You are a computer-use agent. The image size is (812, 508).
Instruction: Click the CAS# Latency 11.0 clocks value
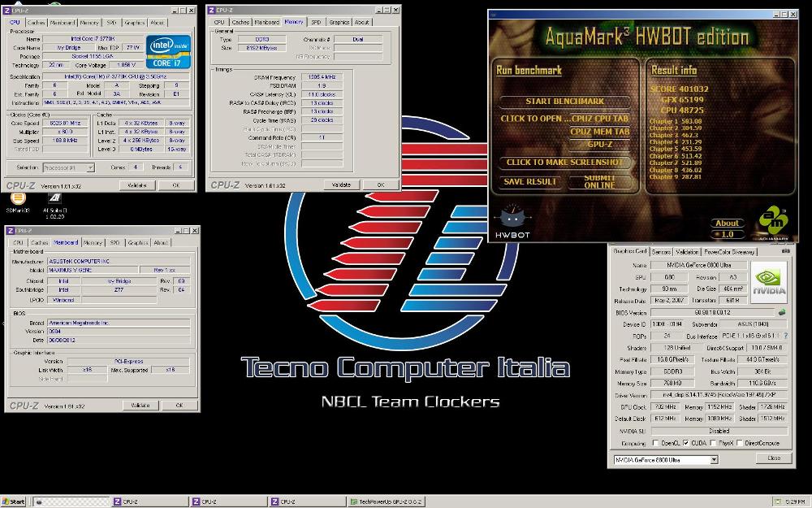click(x=322, y=94)
